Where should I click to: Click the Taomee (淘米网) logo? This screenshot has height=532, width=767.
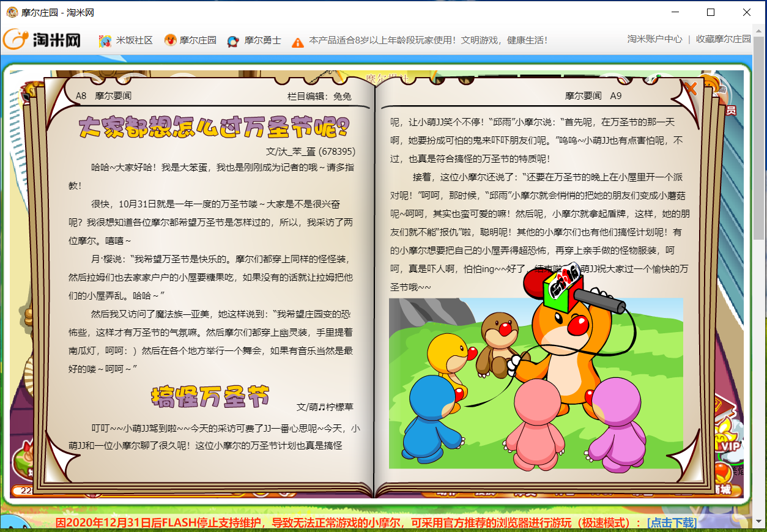click(42, 40)
